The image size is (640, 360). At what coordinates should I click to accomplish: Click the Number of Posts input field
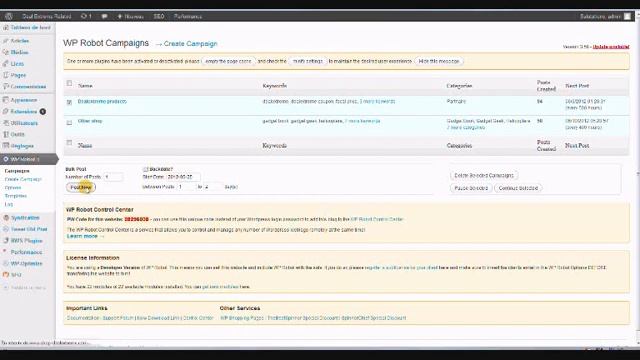click(113, 177)
